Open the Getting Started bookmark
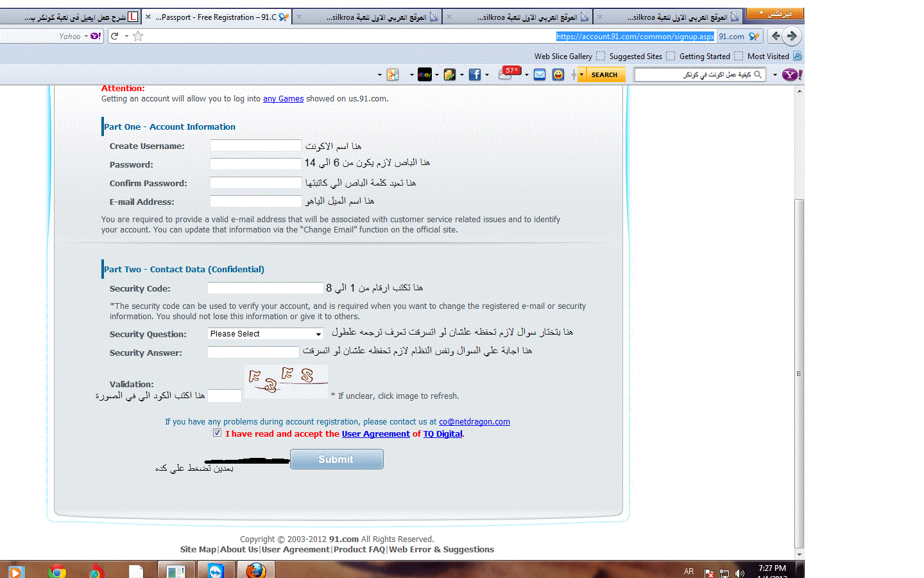The width and height of the screenshot is (924, 578). 711,57
